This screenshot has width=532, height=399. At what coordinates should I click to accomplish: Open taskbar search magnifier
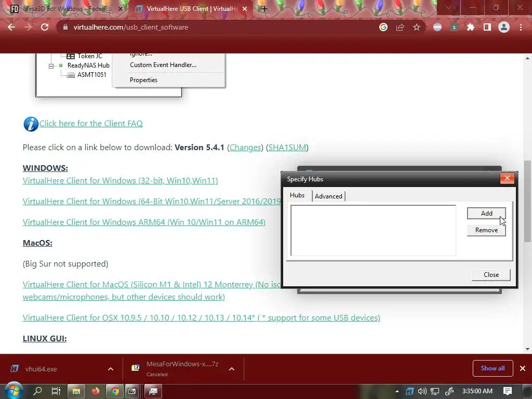click(37, 391)
